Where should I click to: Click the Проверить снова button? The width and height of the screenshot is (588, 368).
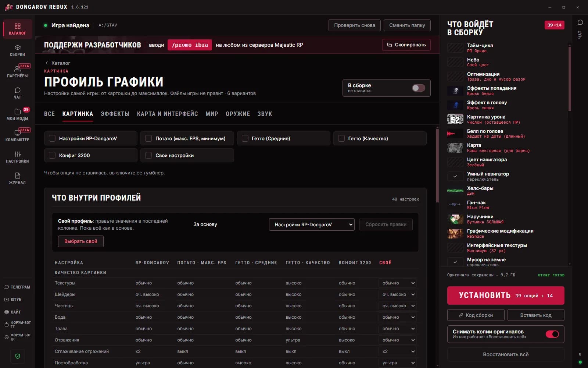click(x=354, y=25)
